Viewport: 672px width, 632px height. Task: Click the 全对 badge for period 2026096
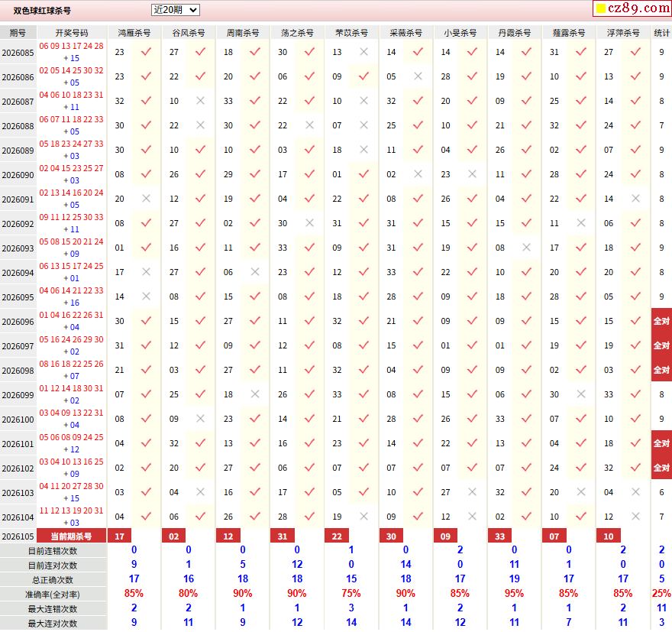[661, 321]
